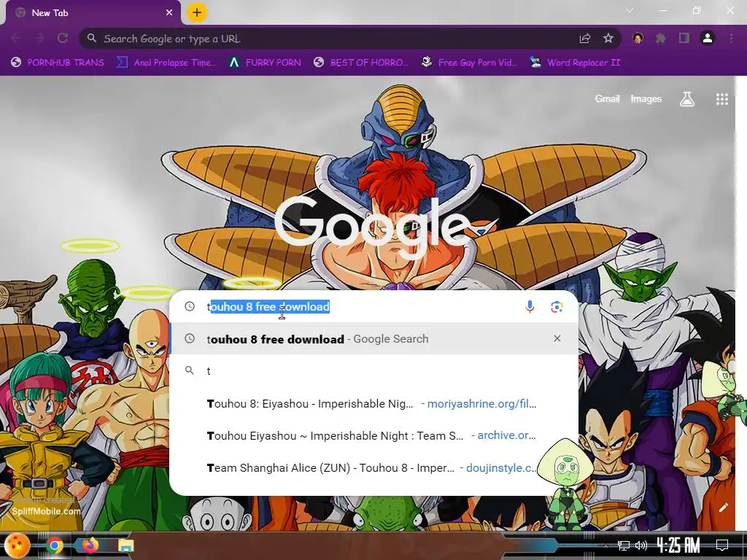This screenshot has height=560, width=747.
Task: Show hidden tray icons chevron
Action: (605, 545)
